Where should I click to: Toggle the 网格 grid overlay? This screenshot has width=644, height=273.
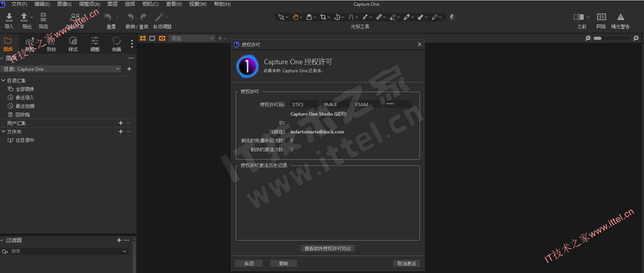coord(601,17)
